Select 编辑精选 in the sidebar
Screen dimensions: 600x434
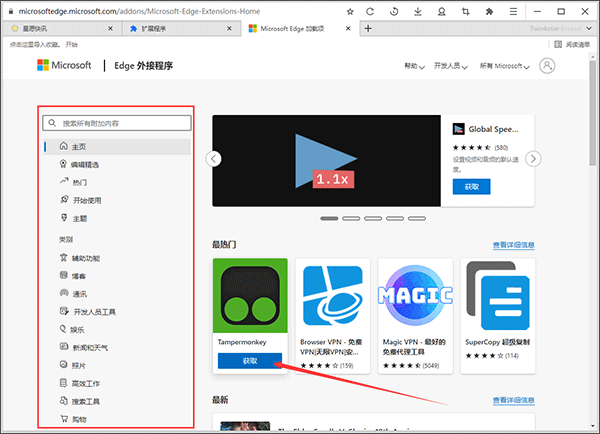tap(85, 164)
